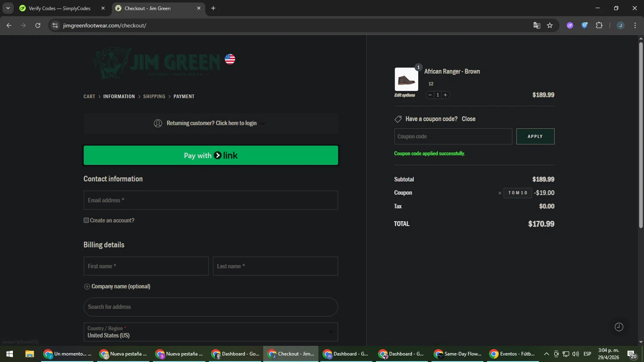
Task: Expand Company name (optional) field
Action: tap(117, 287)
